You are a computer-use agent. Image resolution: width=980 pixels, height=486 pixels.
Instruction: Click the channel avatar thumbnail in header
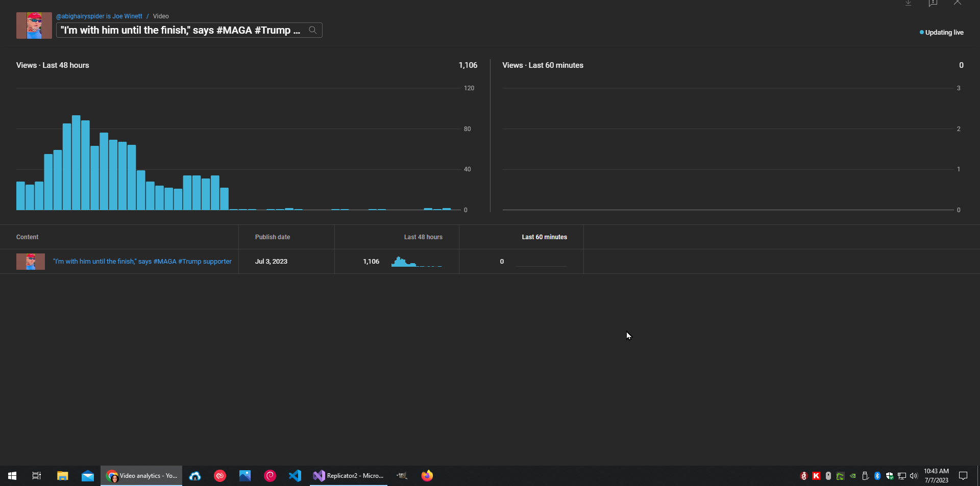pyautogui.click(x=34, y=25)
